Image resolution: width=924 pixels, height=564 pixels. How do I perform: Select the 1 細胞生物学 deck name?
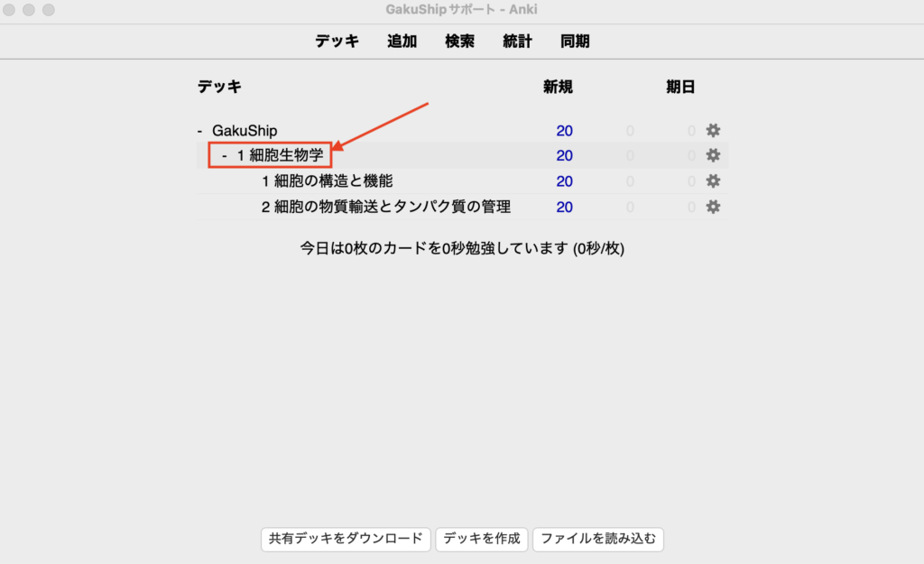point(280,156)
